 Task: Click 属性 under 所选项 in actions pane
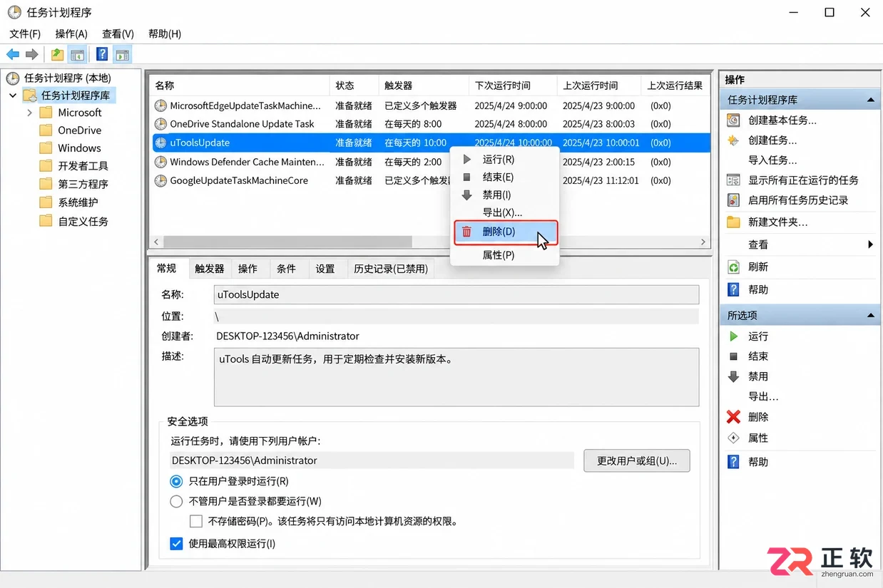[x=757, y=438]
